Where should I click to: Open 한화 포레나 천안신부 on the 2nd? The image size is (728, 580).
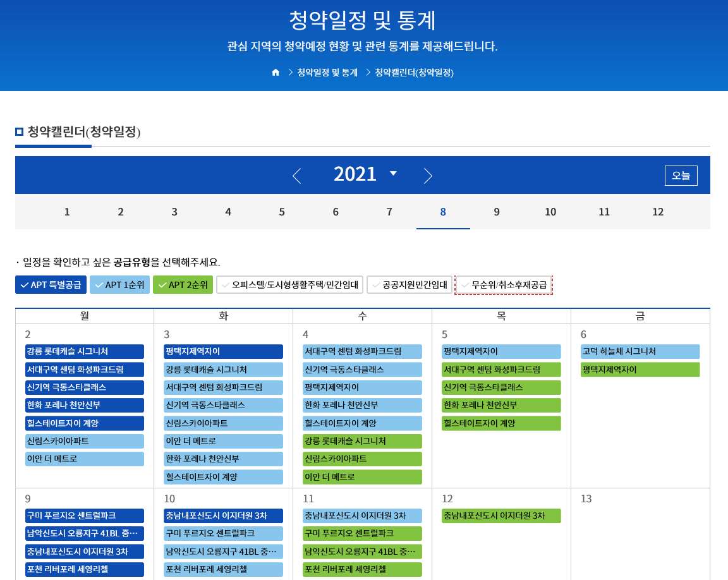(85, 405)
